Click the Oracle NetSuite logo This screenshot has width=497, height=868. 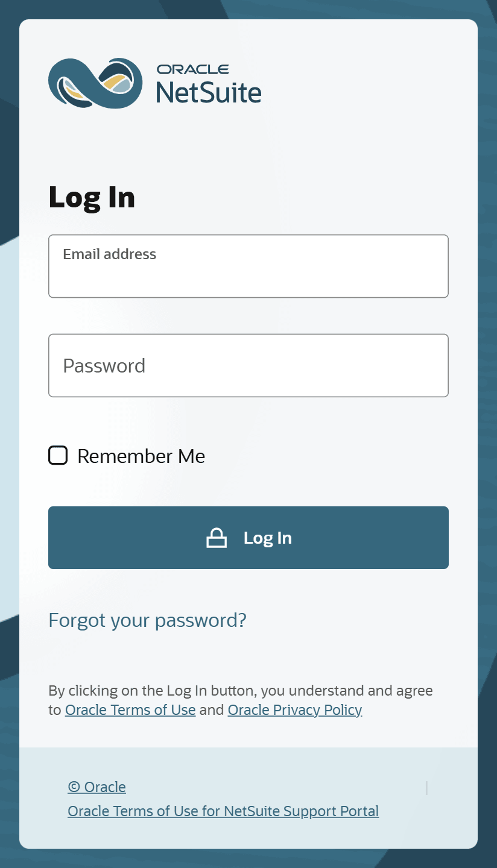click(154, 83)
